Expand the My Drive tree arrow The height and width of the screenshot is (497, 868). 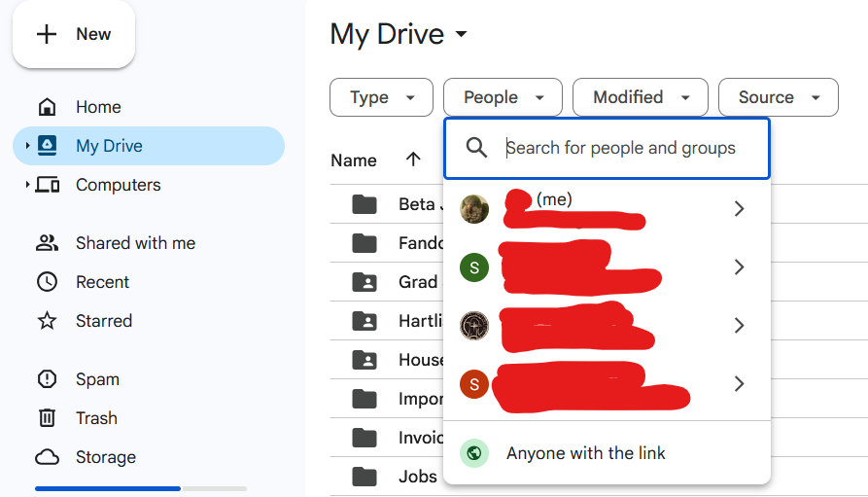[27, 146]
